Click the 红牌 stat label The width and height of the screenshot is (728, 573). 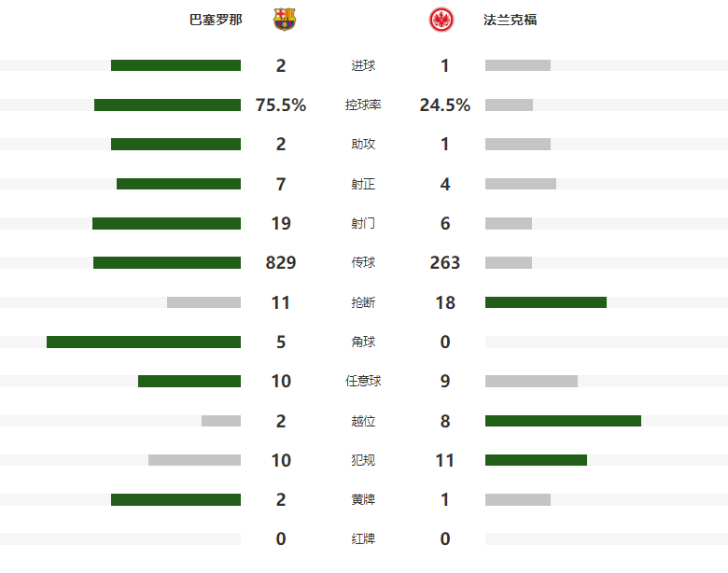363,539
